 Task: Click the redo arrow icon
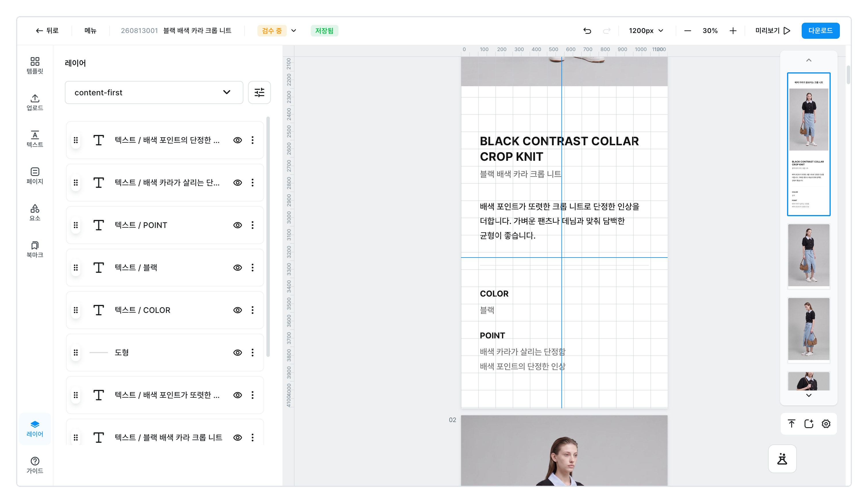(x=607, y=31)
